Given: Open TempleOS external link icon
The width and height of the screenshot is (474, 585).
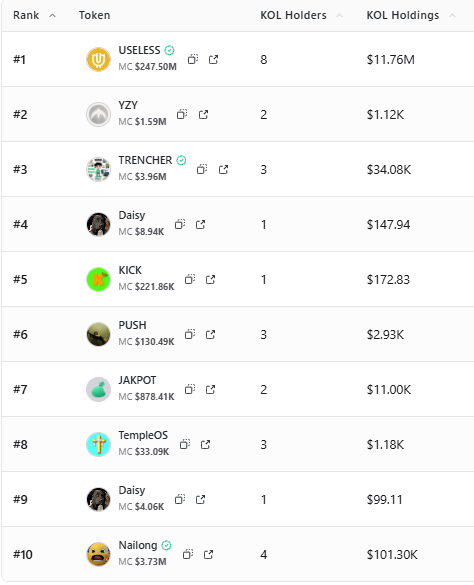Looking at the screenshot, I should (x=205, y=444).
